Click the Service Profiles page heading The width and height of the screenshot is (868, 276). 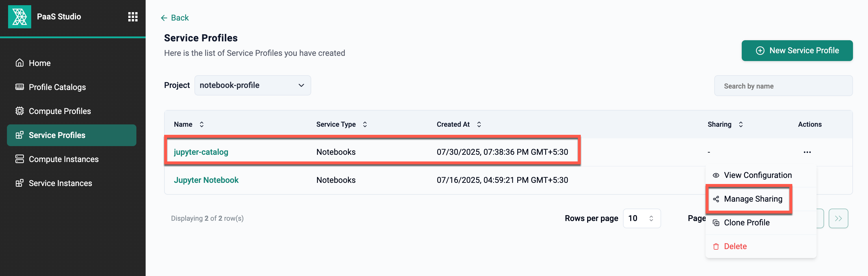[x=201, y=38]
